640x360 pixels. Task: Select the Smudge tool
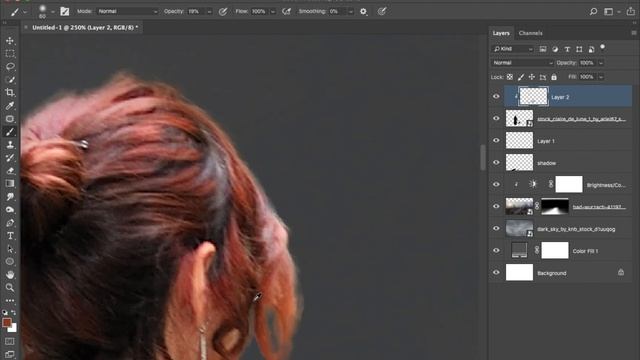click(x=10, y=197)
